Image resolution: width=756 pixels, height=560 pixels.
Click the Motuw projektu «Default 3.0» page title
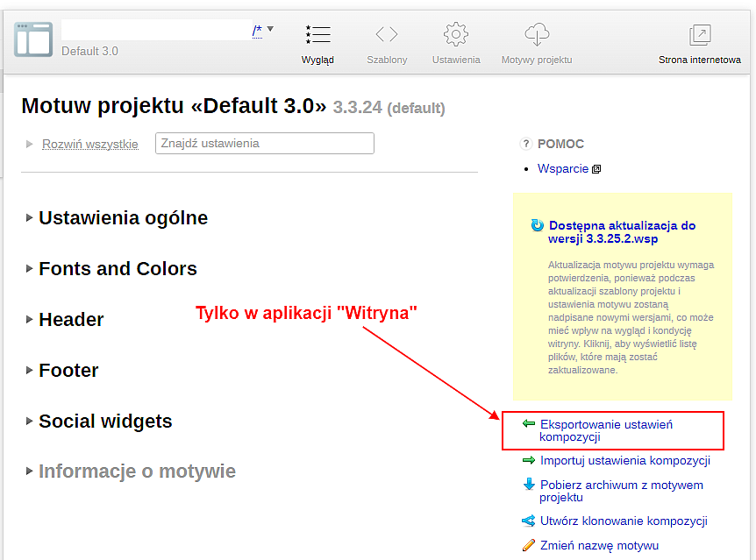(x=174, y=106)
